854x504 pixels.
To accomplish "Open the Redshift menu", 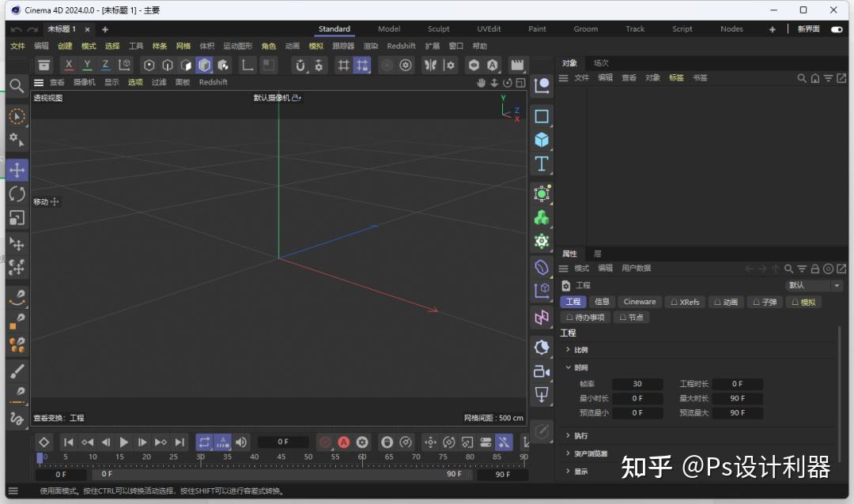I will [x=401, y=45].
